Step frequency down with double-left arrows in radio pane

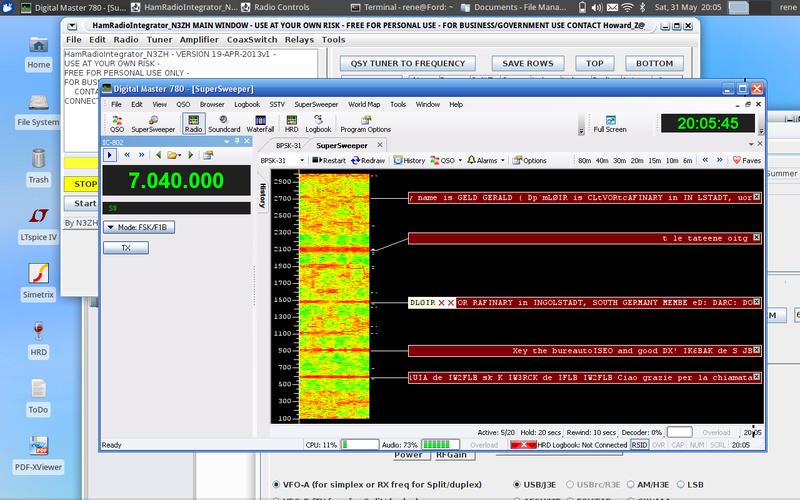[127, 155]
